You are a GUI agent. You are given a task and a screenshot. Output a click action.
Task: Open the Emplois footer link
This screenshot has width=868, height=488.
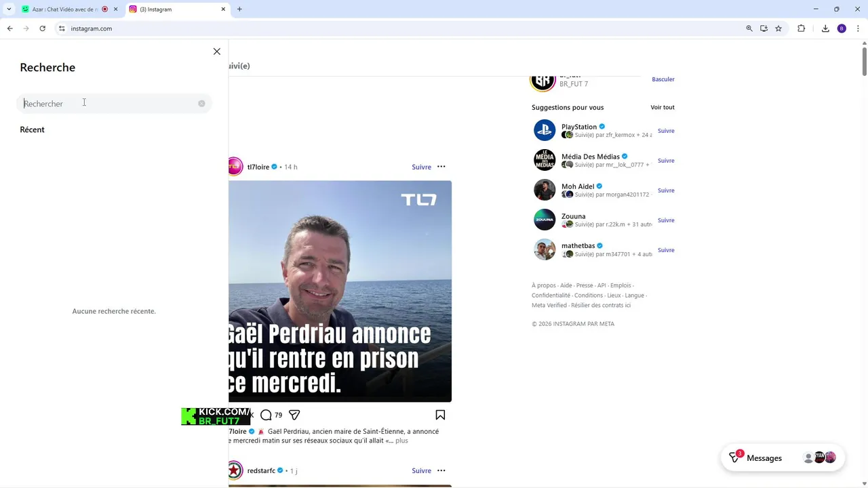pyautogui.click(x=620, y=285)
